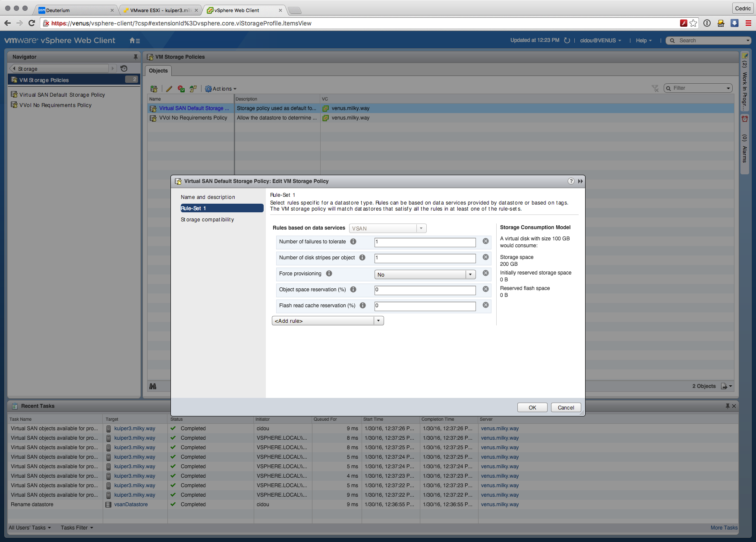The width and height of the screenshot is (756, 542).
Task: Click the edit pencil icon in toolbar
Action: point(169,89)
